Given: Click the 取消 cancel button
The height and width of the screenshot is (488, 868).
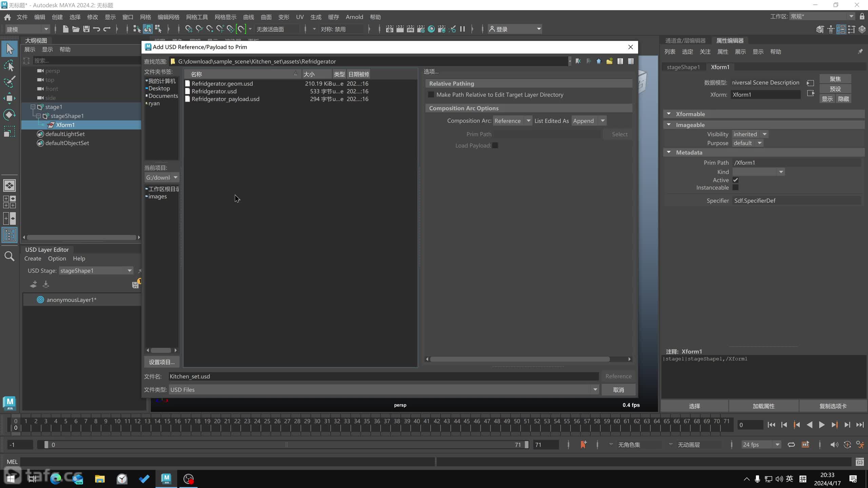Looking at the screenshot, I should point(618,390).
